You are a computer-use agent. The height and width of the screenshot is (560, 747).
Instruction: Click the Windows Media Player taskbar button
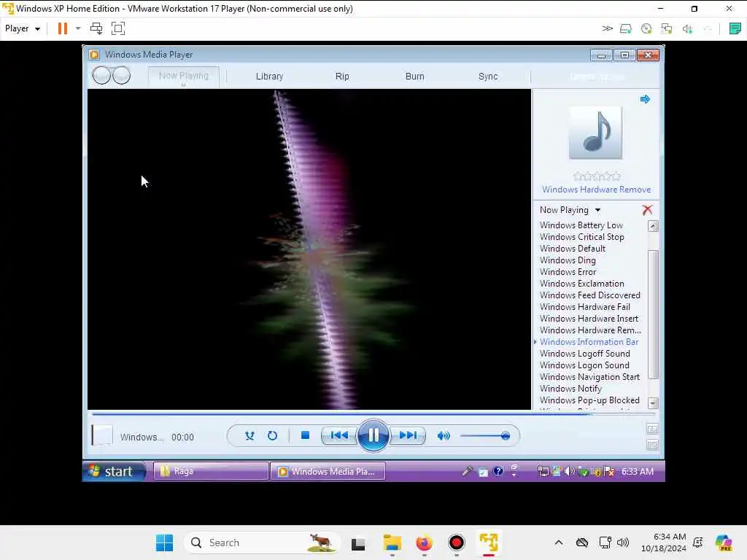tap(328, 471)
